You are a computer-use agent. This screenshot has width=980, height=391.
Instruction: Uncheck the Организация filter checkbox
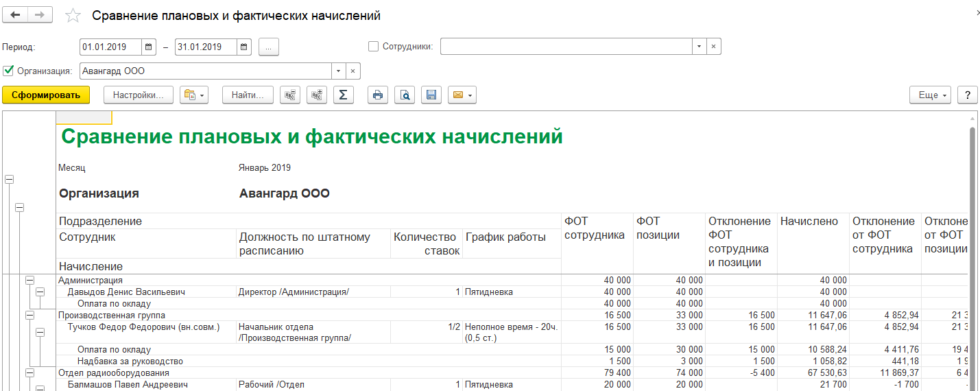(8, 71)
